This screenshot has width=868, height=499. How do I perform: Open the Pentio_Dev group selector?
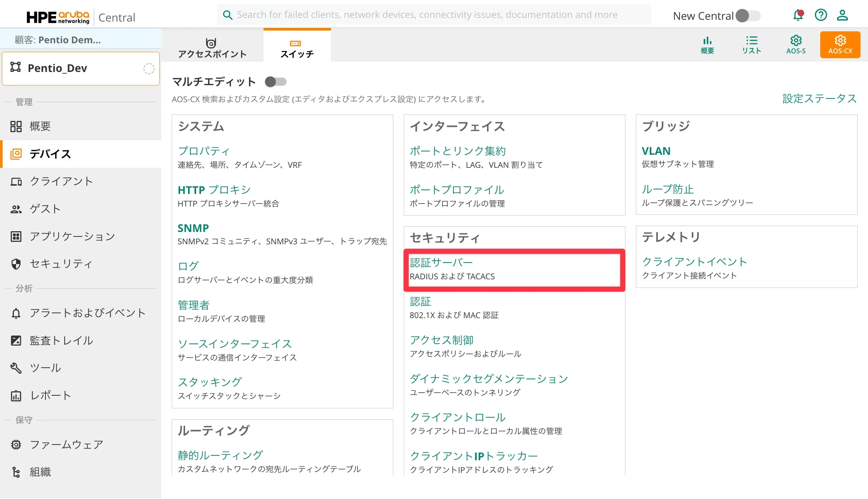81,68
